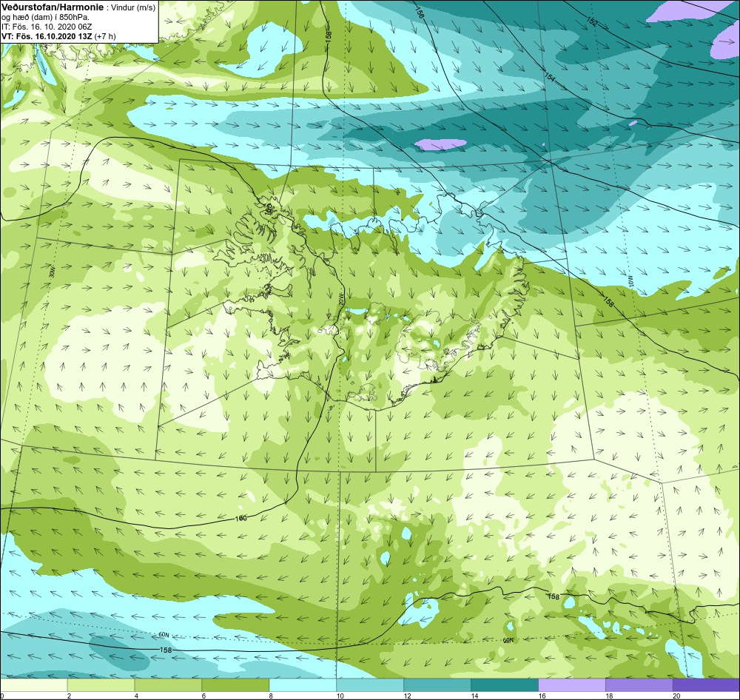Click the '20W' longitude label over Iceland
Viewport: 740px width, 700px height.
[340, 300]
